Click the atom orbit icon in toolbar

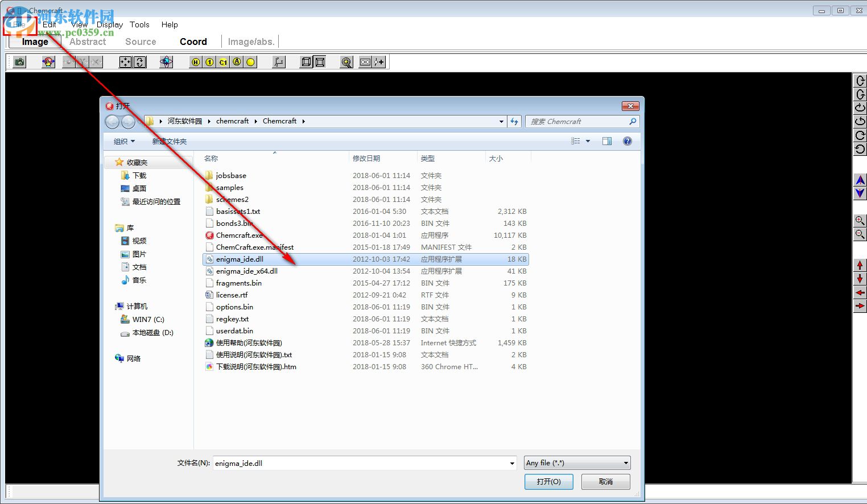pyautogui.click(x=166, y=62)
